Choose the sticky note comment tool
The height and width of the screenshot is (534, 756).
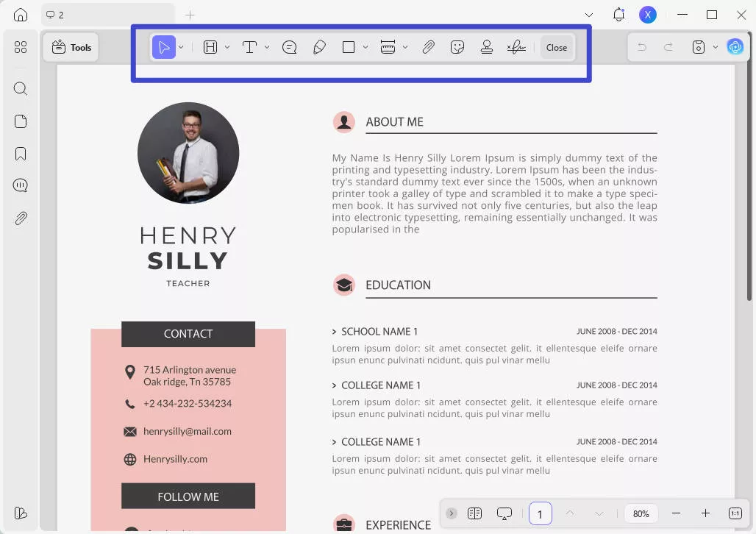pos(289,47)
